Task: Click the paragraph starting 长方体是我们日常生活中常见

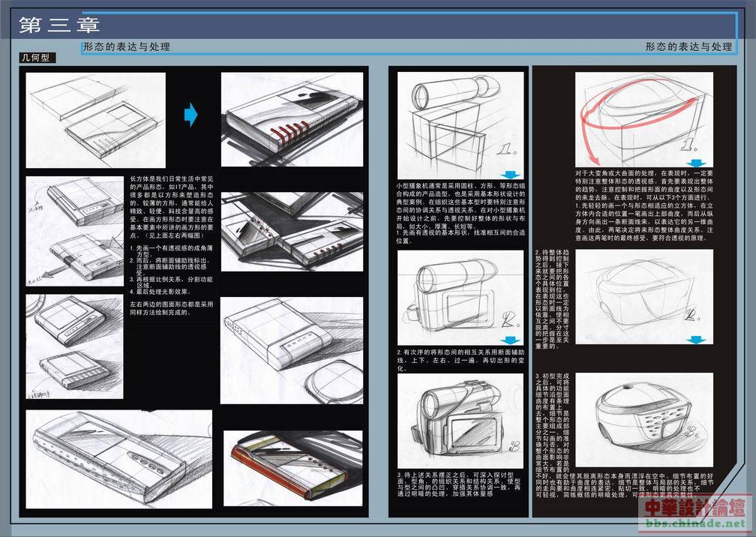Action: [x=172, y=207]
